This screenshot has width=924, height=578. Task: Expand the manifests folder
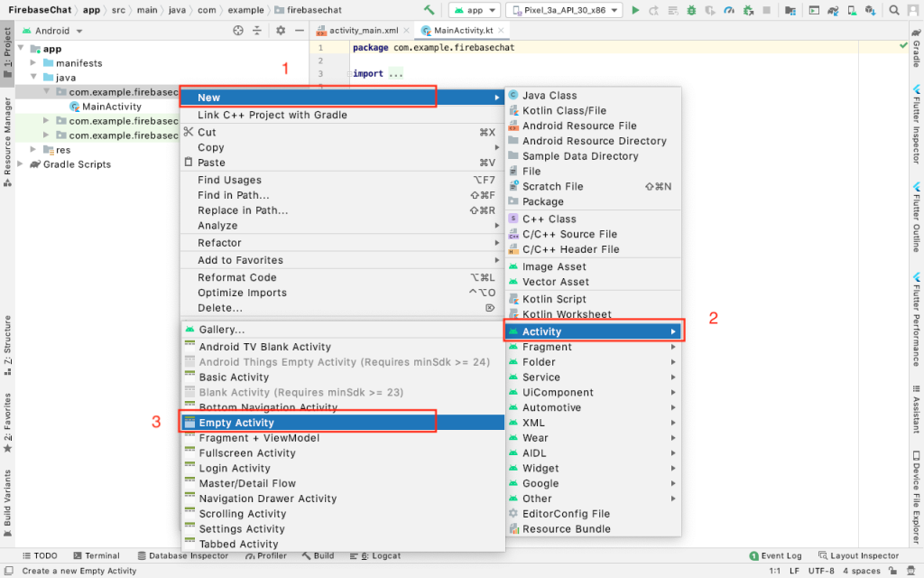33,62
